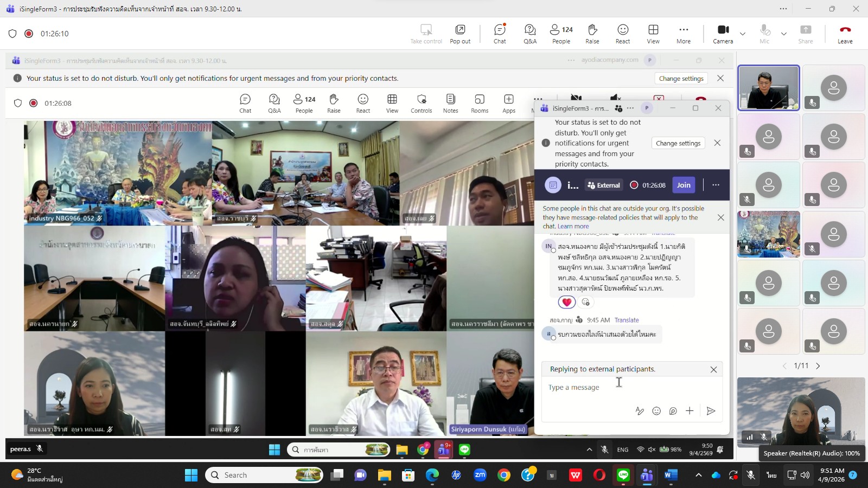Click the Pop out icon
The height and width of the screenshot is (488, 868).
tap(460, 34)
